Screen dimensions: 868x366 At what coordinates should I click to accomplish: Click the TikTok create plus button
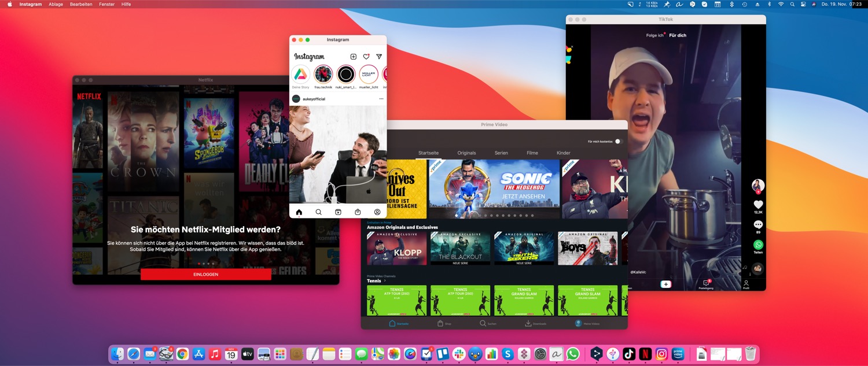tap(666, 284)
